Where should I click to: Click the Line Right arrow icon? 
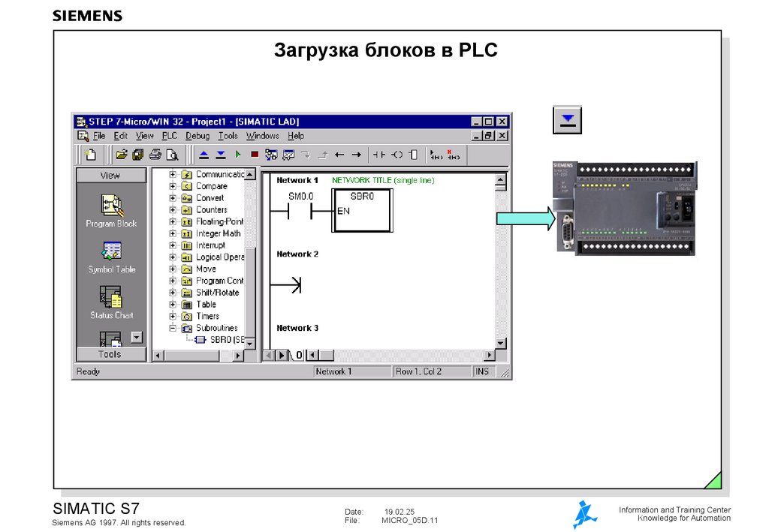coord(357,155)
